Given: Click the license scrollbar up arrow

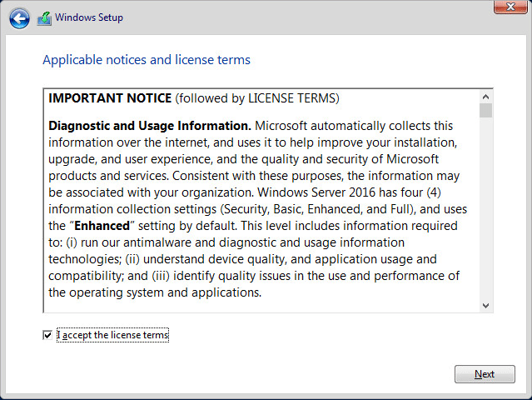Looking at the screenshot, I should [486, 96].
